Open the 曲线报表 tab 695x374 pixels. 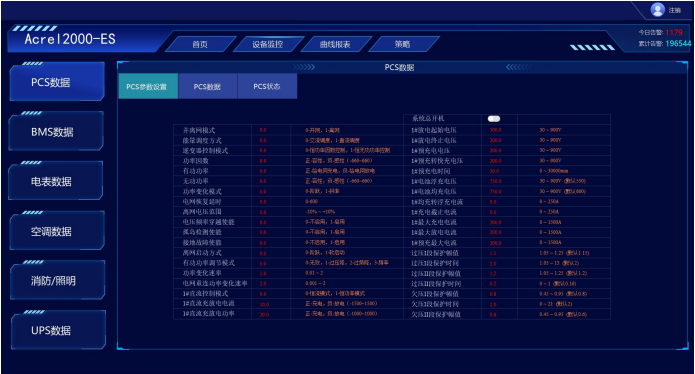click(335, 44)
